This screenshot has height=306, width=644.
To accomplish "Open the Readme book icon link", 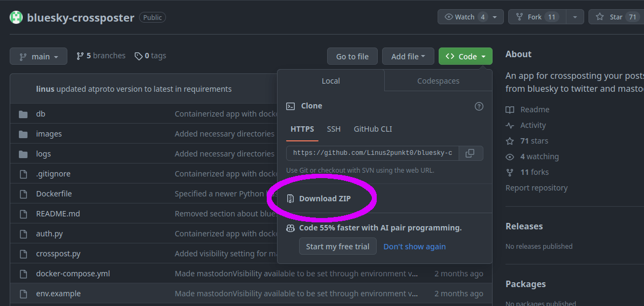I will [x=510, y=110].
